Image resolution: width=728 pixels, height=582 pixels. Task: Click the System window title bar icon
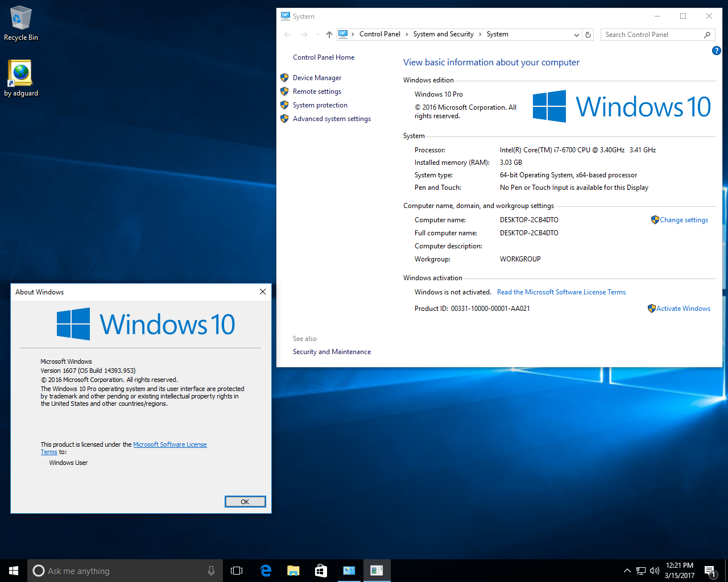click(x=286, y=16)
